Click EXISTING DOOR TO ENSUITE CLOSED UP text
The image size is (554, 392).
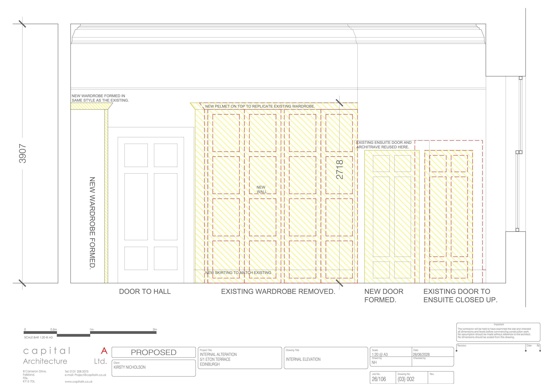click(460, 295)
